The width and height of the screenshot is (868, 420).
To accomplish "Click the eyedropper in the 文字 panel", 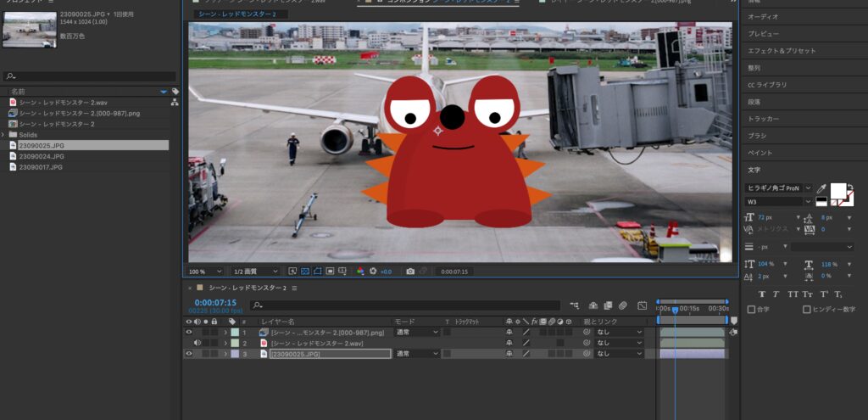I will tap(821, 188).
